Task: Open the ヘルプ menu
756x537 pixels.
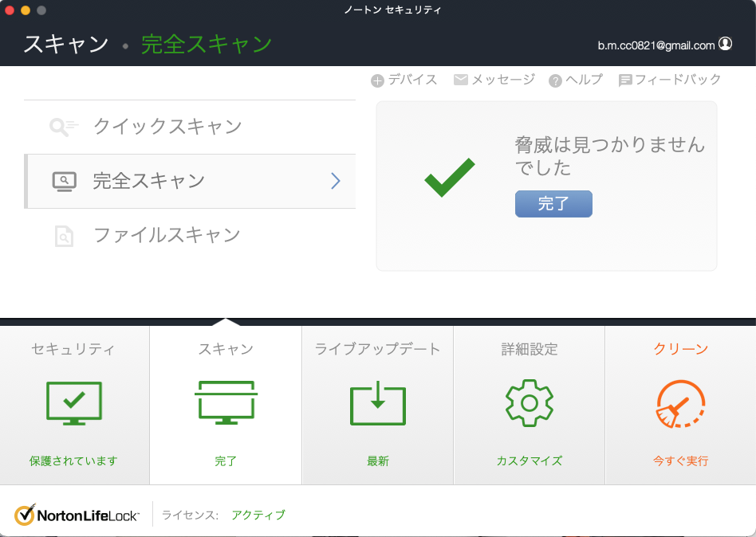Action: point(576,80)
